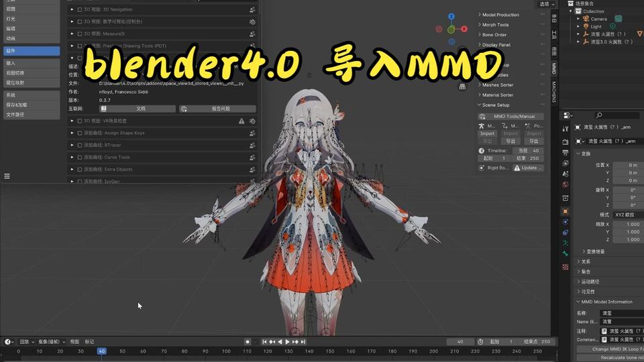Open the Texture properties checker icon
This screenshot has width=644, height=362.
point(565,267)
